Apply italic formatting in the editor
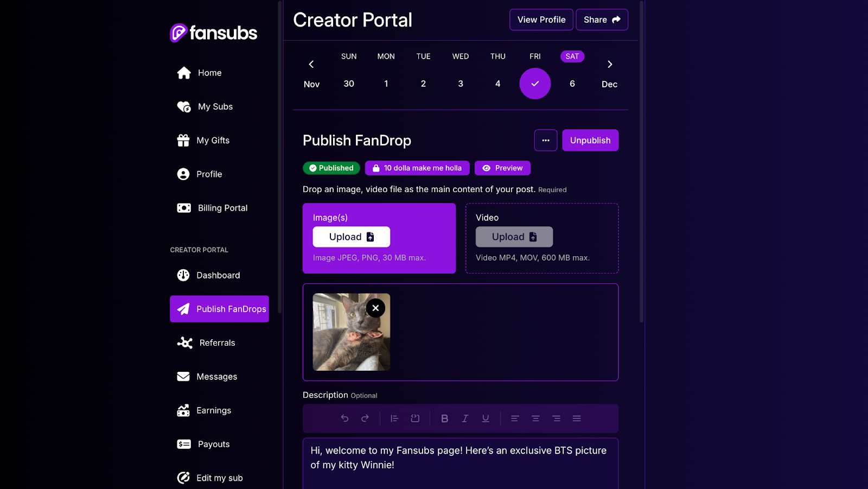868x489 pixels. coord(465,418)
